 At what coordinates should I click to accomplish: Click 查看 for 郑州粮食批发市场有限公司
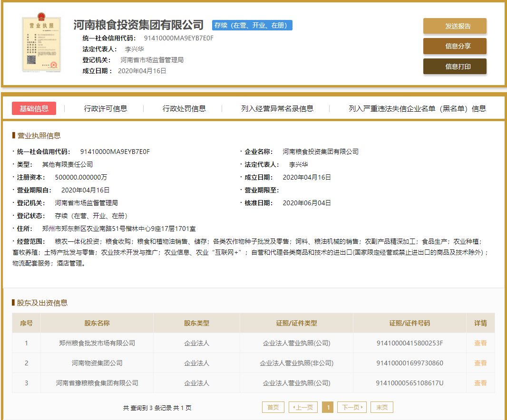[480, 343]
